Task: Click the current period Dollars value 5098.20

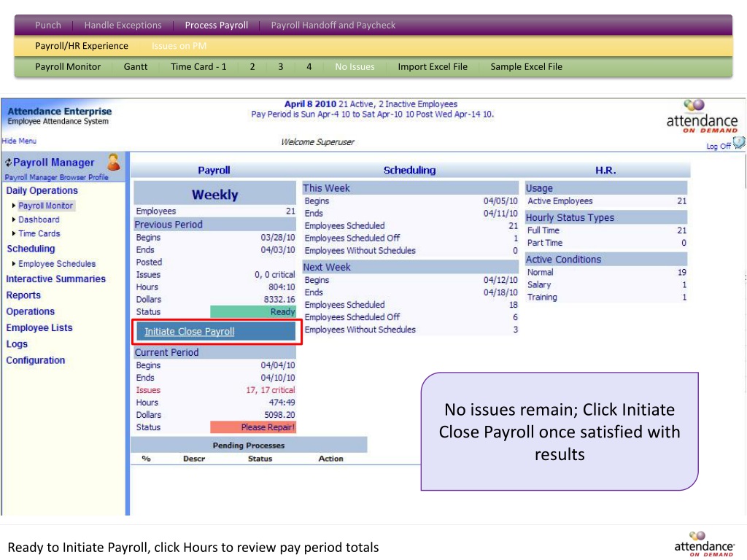Action: 279,415
